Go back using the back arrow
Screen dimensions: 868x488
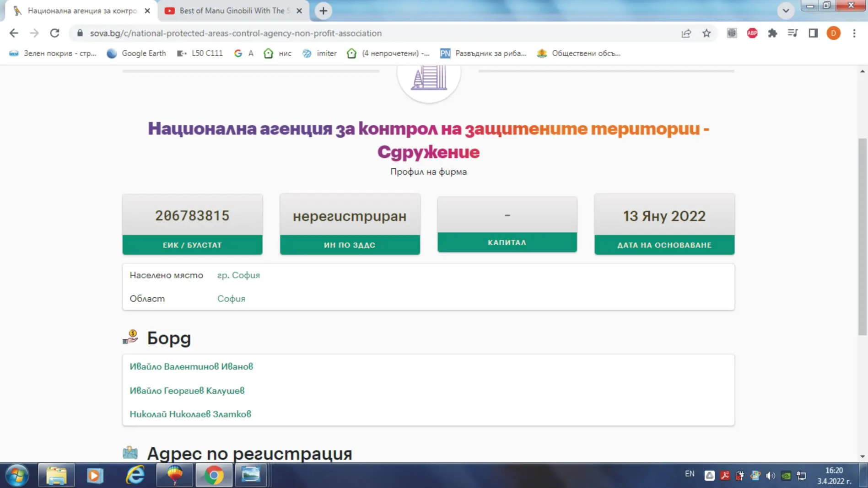pyautogui.click(x=14, y=33)
